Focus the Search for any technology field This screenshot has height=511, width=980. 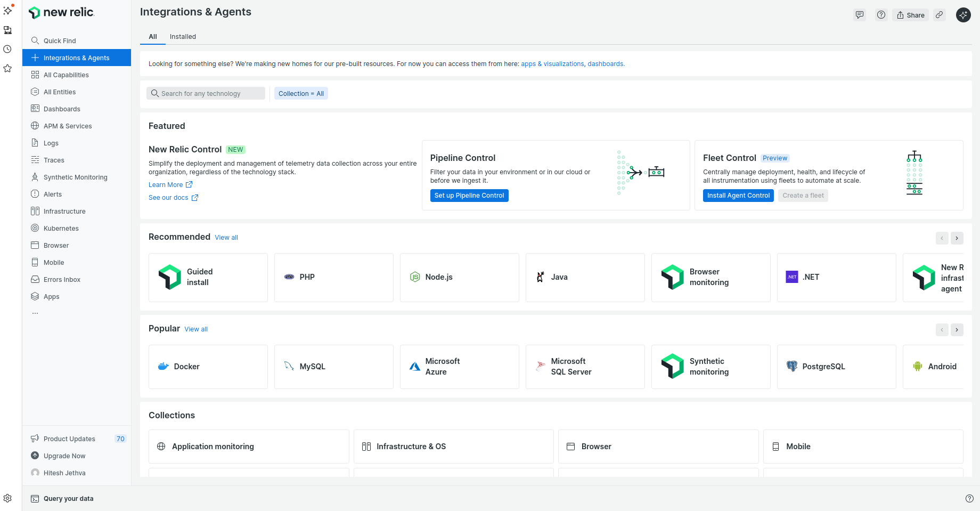tap(206, 93)
